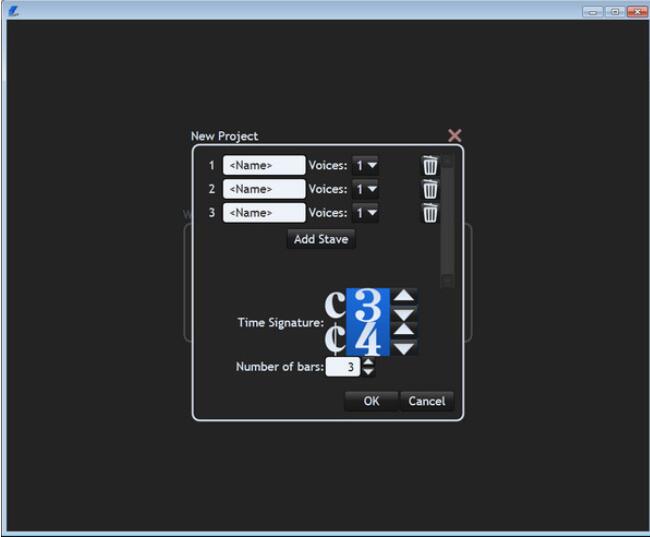Screen dimensions: 650x537
Task: Increase the time signature denominator
Action: click(403, 330)
